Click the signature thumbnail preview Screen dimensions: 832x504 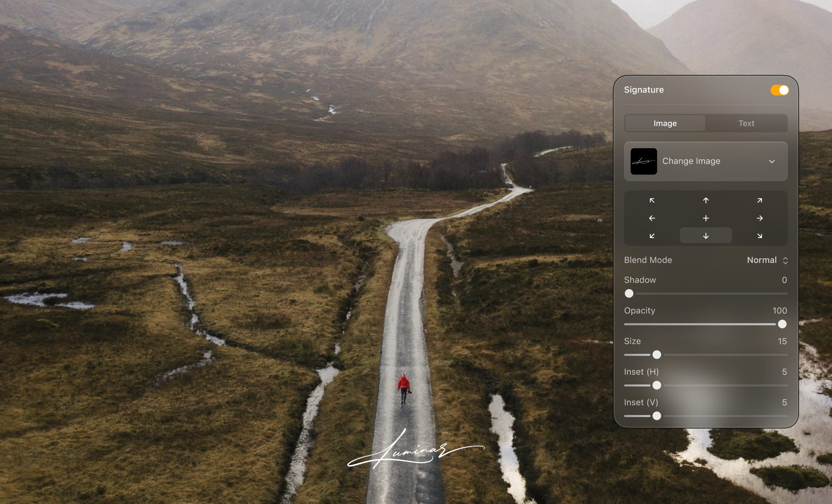(644, 161)
